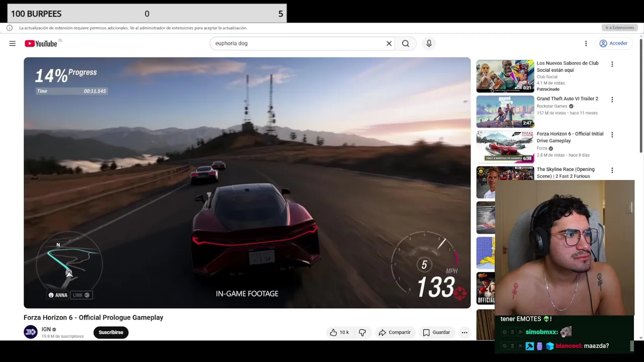The width and height of the screenshot is (644, 362).
Task: Start voice search with the microphone
Action: point(429,43)
